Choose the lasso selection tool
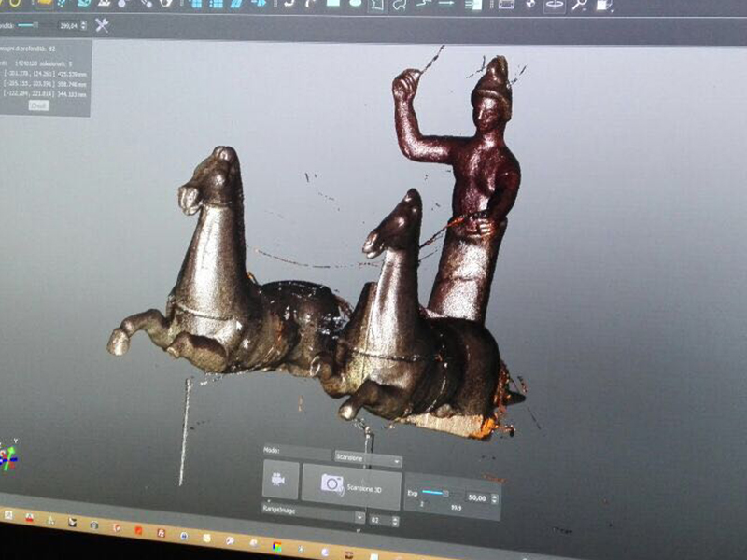 point(401,5)
